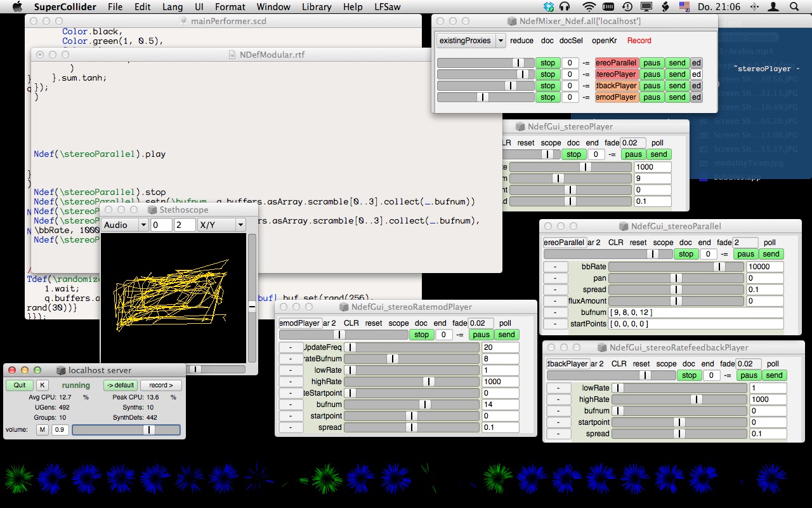This screenshot has width=812, height=508.
Task: Click the headphones menu bar icon
Action: click(565, 7)
